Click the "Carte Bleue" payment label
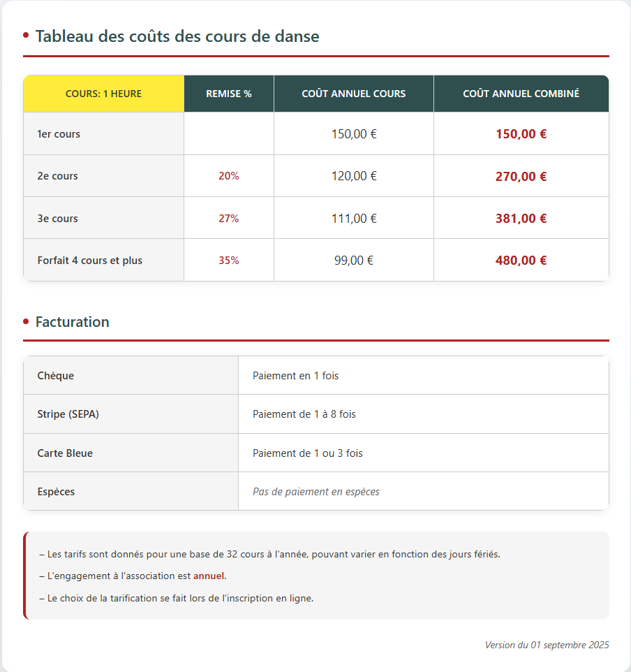 coord(65,453)
